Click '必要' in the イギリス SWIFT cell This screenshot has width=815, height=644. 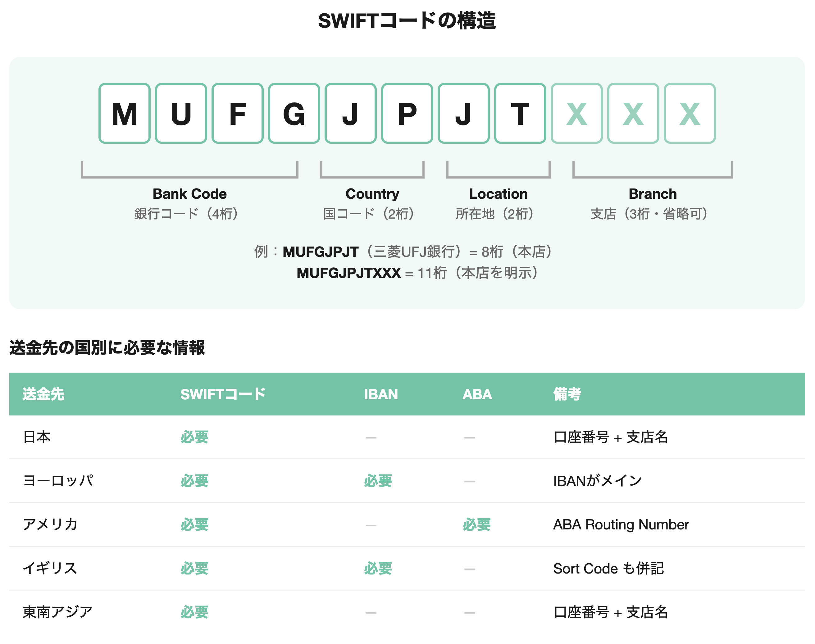coord(194,568)
